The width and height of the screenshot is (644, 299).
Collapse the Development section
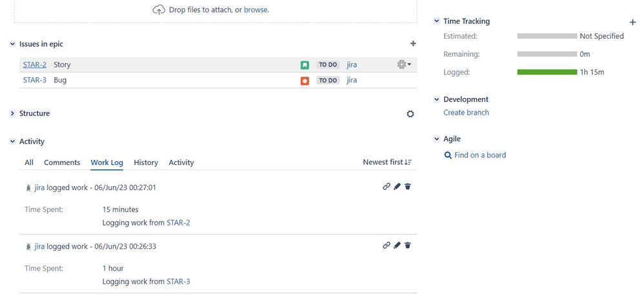tap(437, 99)
